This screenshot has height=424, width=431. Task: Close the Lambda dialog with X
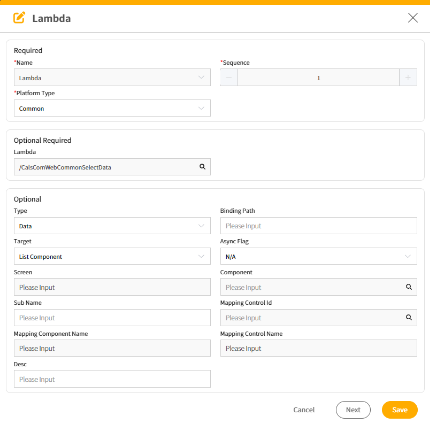413,18
